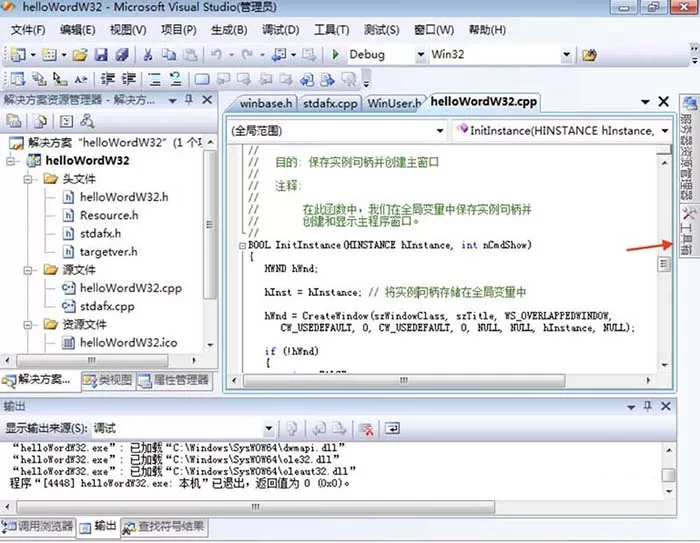Click the Properties icon in Solution Explorer toolbar
This screenshot has width=700, height=543.
(x=13, y=121)
